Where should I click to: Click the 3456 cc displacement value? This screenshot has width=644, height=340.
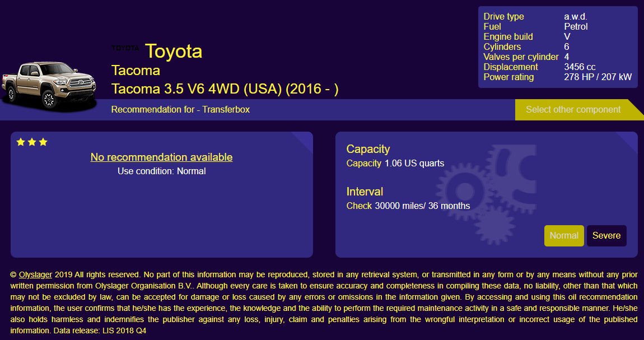click(580, 67)
